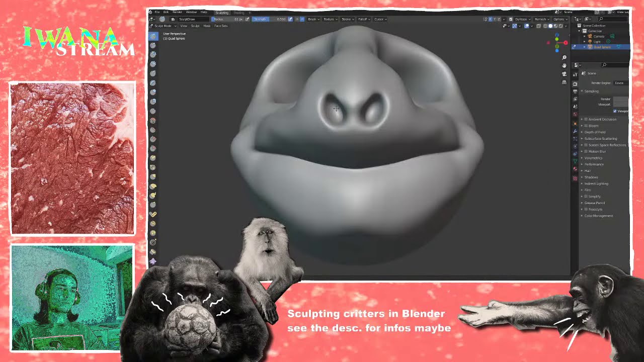Toggle viewport overlays button

(527, 26)
